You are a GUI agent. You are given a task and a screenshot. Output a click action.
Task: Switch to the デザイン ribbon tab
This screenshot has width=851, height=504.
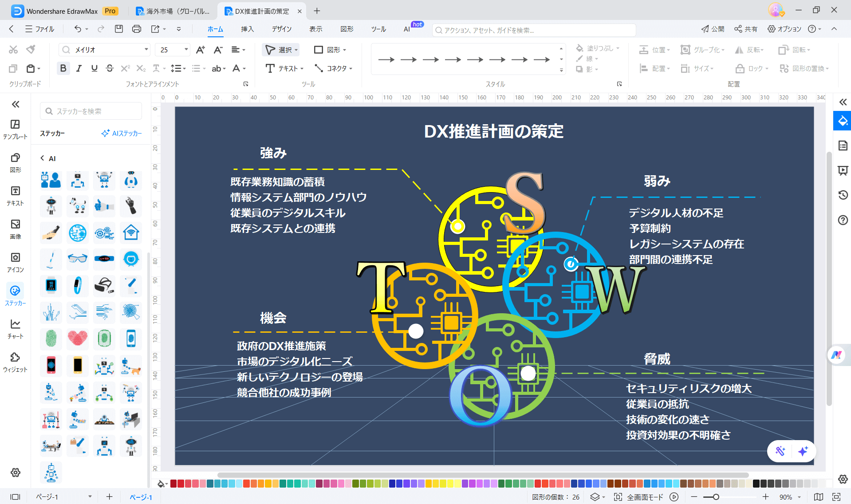coord(282,29)
